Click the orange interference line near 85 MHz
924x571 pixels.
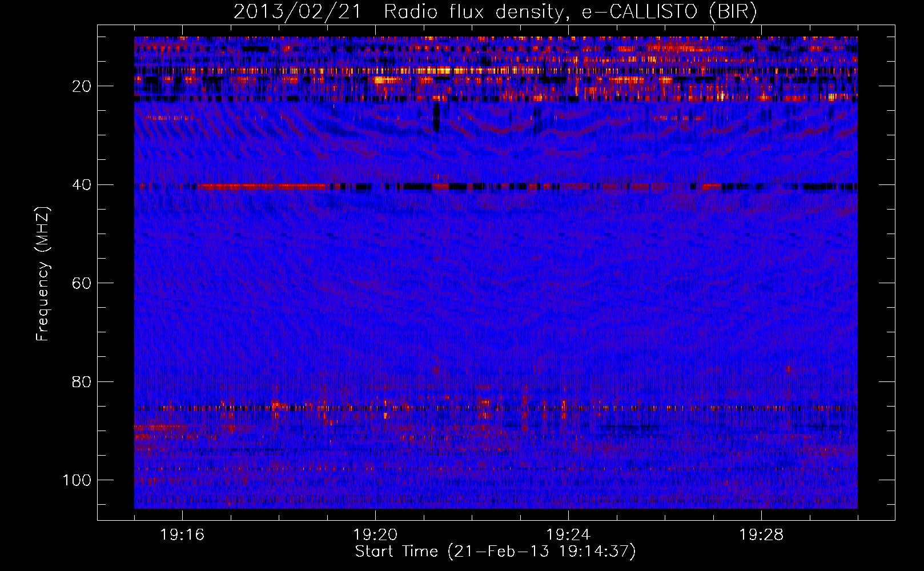pyautogui.click(x=496, y=408)
